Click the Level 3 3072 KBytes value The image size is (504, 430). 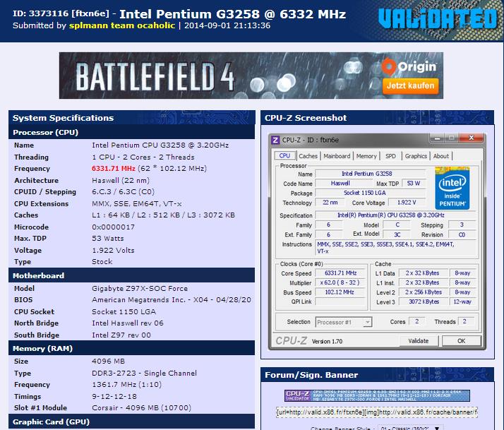[x=424, y=301]
